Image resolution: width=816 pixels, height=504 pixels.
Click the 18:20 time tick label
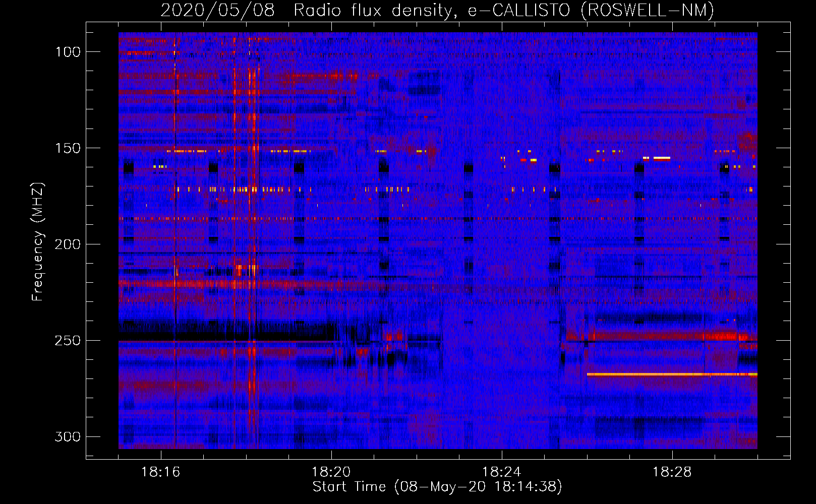331,472
